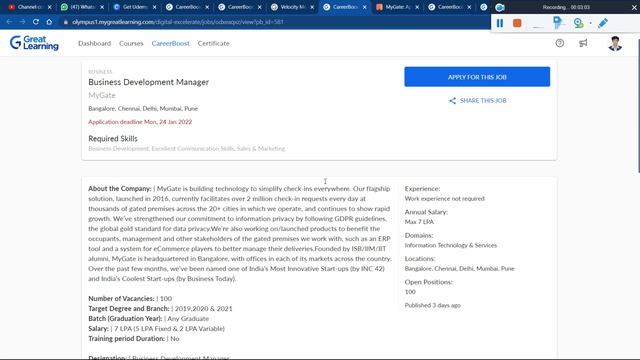Open the cursor highlight tool in recorder toolbar

558,23
